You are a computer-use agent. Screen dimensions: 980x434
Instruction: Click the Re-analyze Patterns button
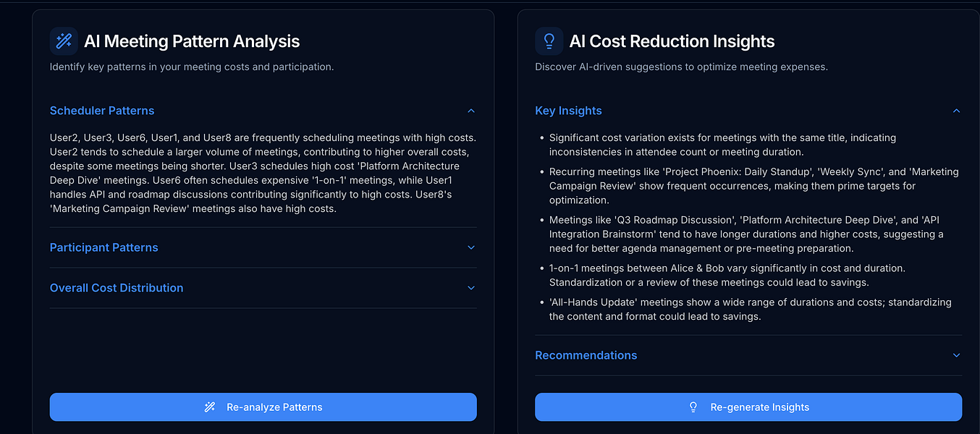coord(263,407)
